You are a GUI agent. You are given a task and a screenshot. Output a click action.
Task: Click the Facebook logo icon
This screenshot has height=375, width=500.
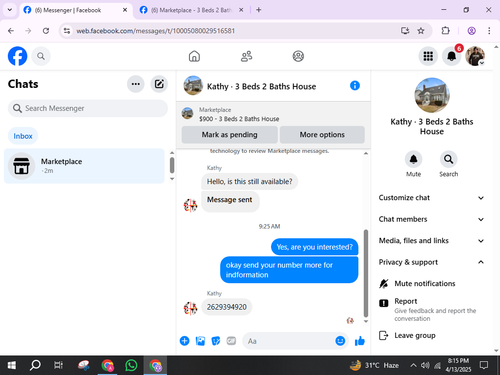click(17, 56)
